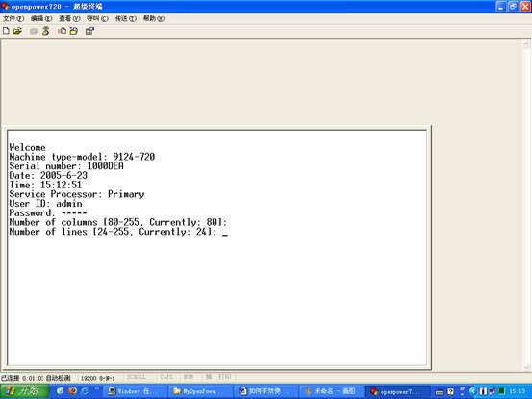Click the green square tray icon
532x399 pixels.
(501, 391)
